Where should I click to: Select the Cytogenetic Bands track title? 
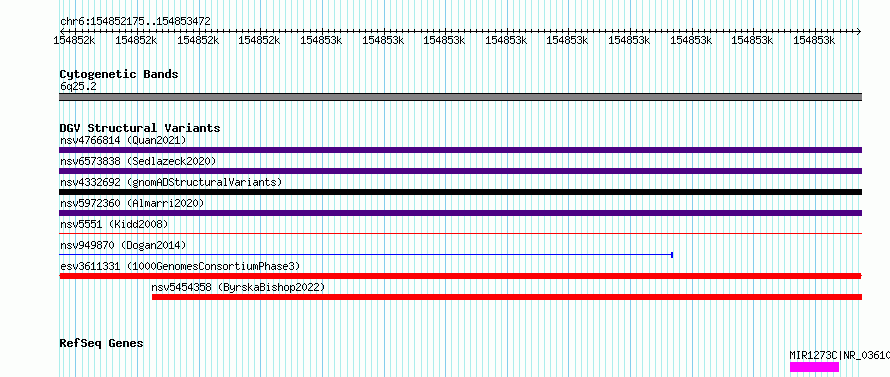[x=119, y=74]
